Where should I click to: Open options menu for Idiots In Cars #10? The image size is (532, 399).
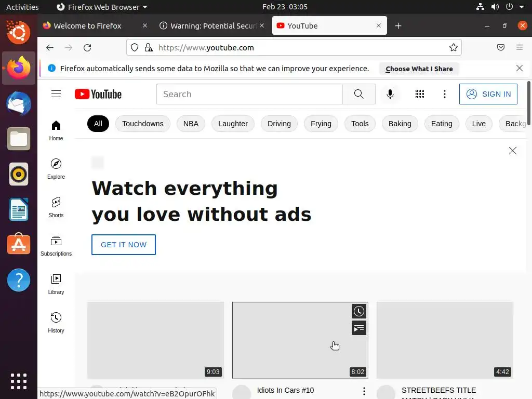click(x=364, y=391)
